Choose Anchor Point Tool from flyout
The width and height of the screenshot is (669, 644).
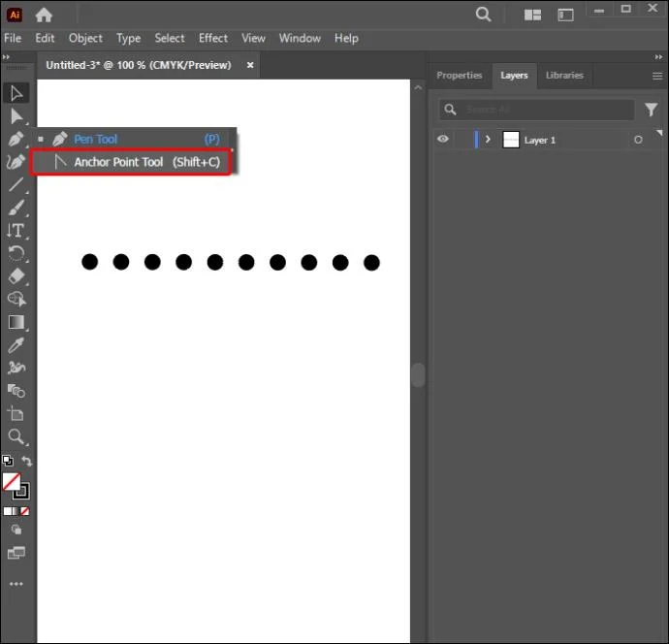[x=131, y=162]
